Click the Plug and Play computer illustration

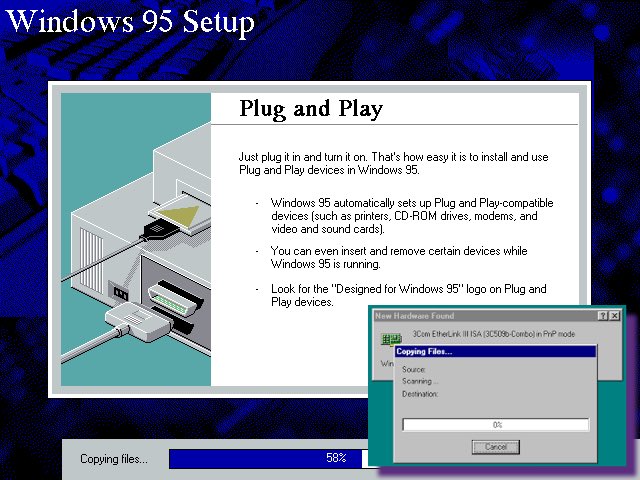[x=136, y=239]
